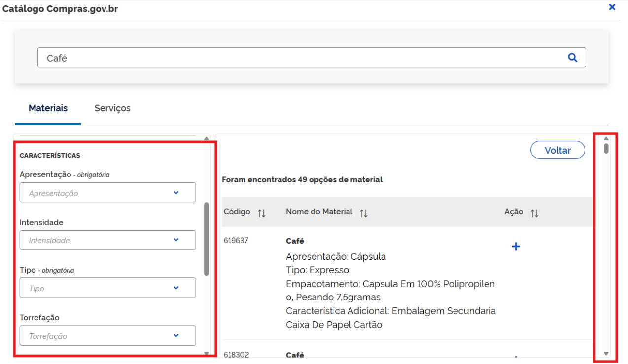Open the Tipo obrigatória dropdown
This screenshot has width=628, height=364.
click(107, 288)
